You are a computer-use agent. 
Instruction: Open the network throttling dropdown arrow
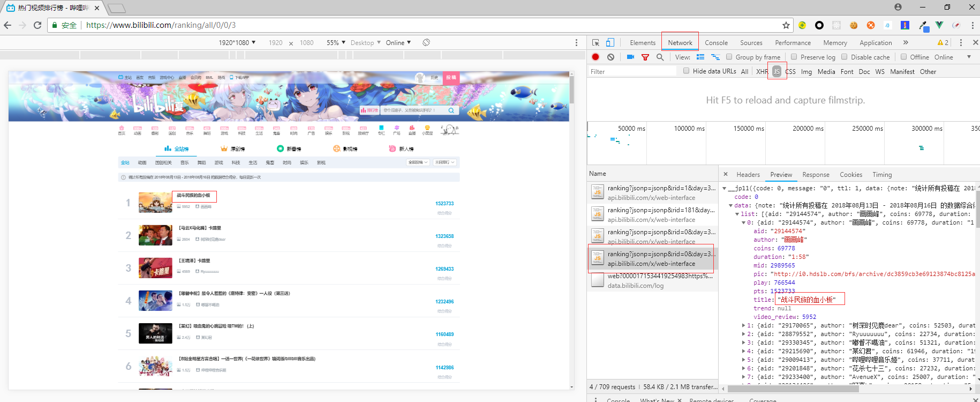click(x=969, y=57)
